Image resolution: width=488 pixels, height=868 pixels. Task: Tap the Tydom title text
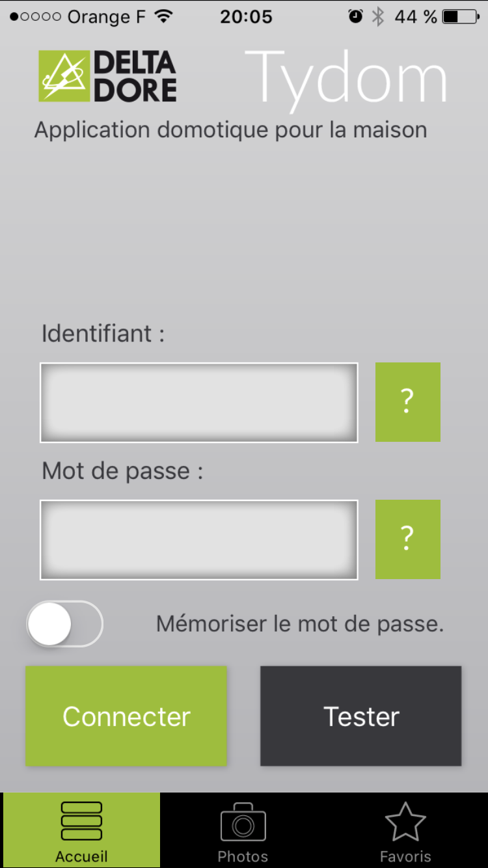click(346, 78)
